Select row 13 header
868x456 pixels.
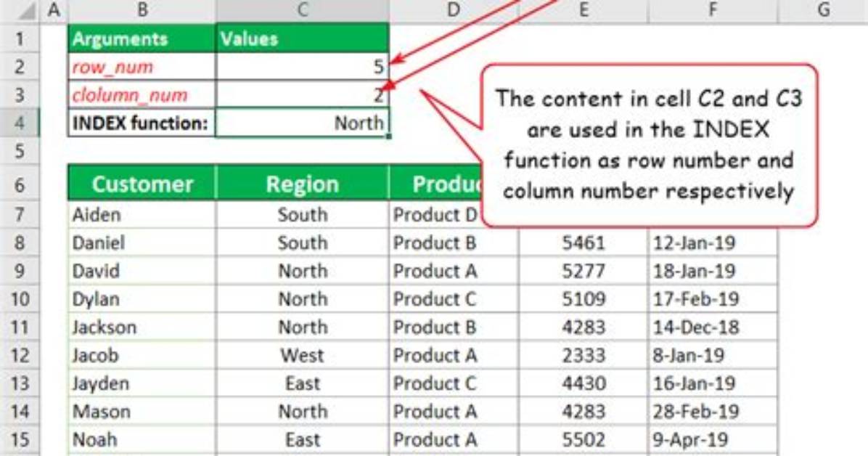20,383
